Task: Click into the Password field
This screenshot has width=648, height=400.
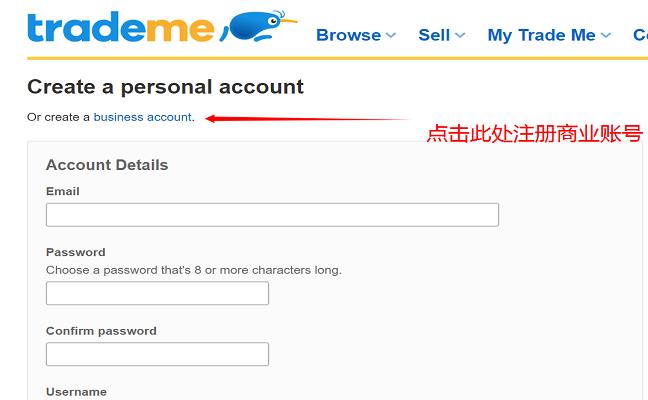Action: [x=157, y=293]
